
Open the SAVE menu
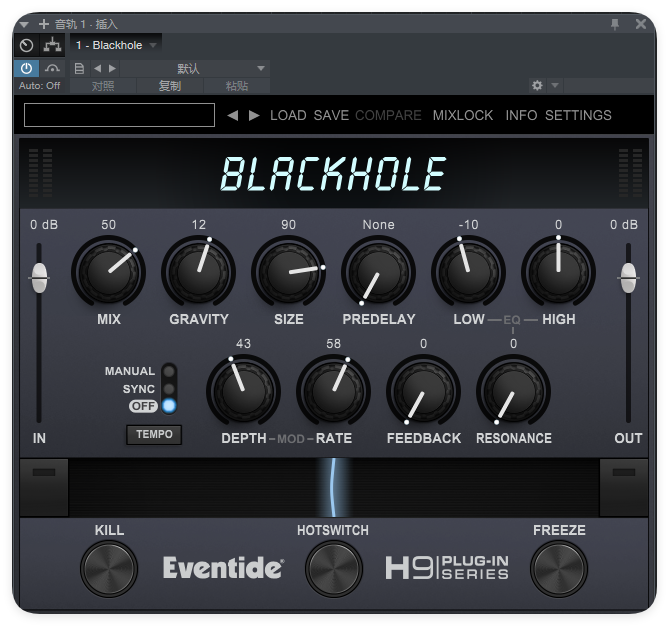pyautogui.click(x=331, y=115)
